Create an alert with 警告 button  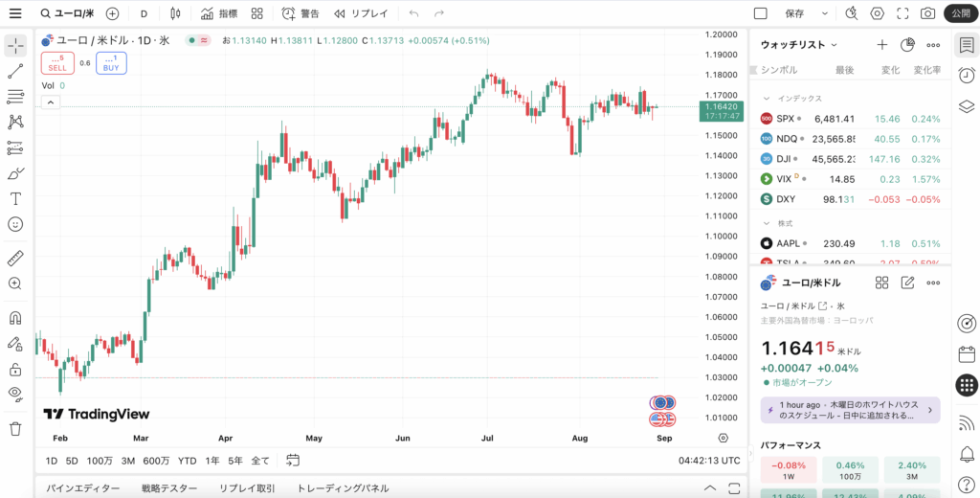click(301, 13)
